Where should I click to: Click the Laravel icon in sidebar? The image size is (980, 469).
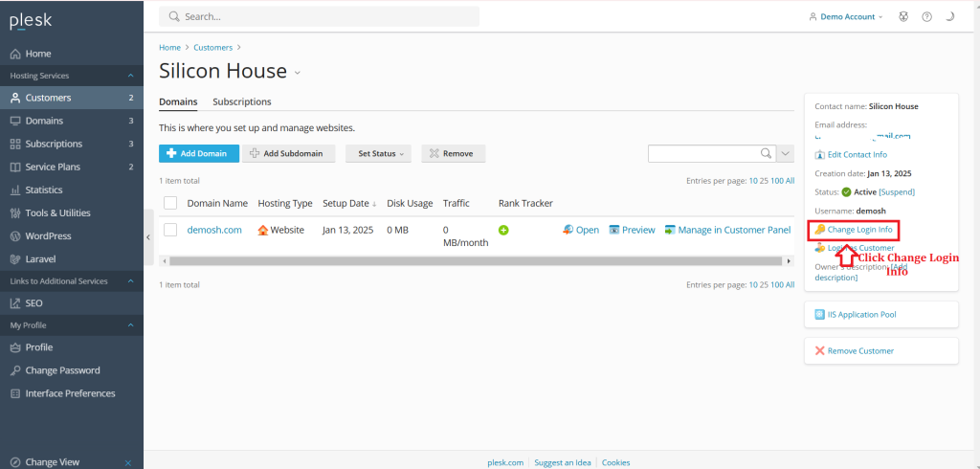tap(15, 258)
